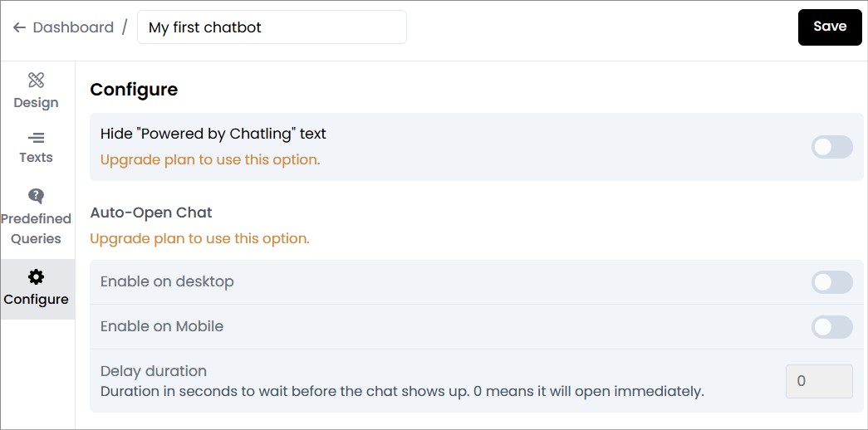The width and height of the screenshot is (868, 430).
Task: Click the Configure gear icon
Action: pos(36,276)
